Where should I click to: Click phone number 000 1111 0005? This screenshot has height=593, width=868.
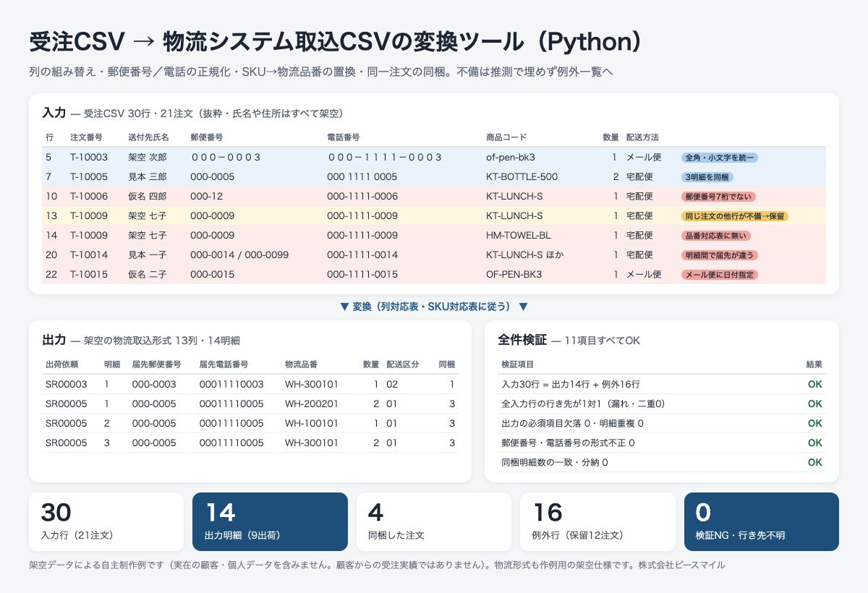(x=362, y=176)
